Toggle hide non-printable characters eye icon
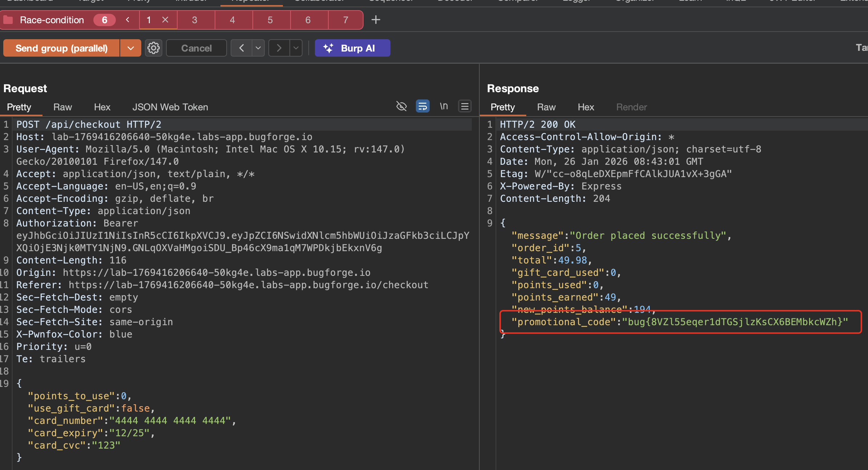The image size is (868, 470). [x=401, y=106]
